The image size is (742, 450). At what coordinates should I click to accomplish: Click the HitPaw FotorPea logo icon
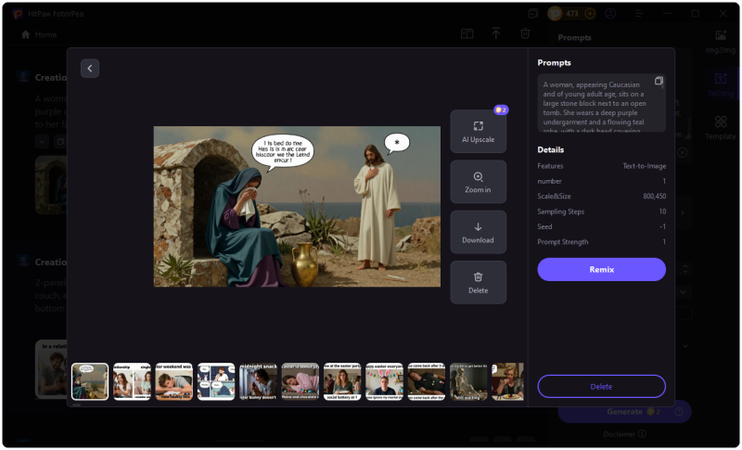tap(18, 14)
